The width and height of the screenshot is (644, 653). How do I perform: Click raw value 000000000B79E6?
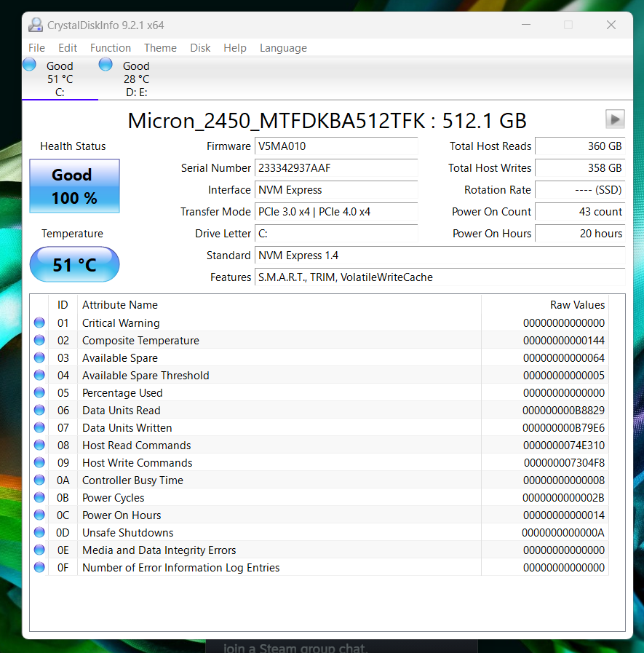(x=563, y=428)
